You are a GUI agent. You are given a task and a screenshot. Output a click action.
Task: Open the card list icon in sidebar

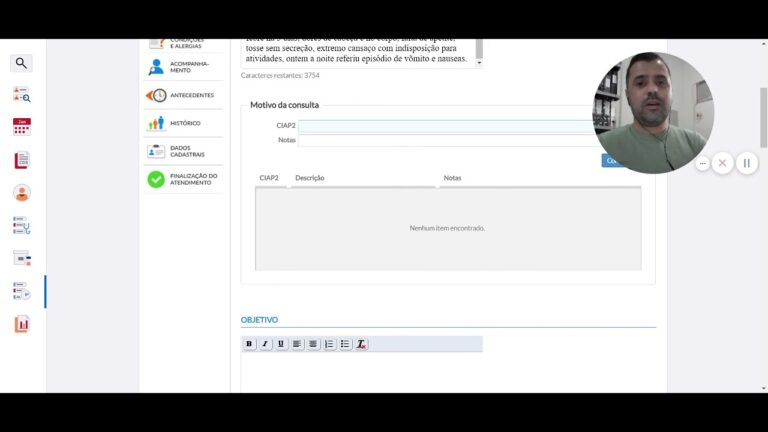click(22, 258)
